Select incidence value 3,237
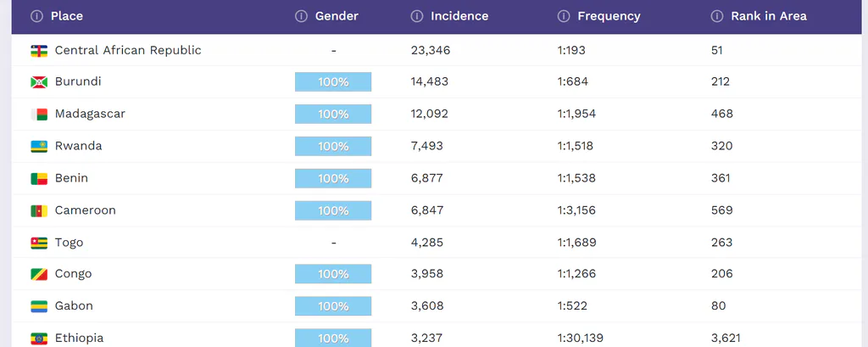Viewport: 868px width, 347px height. [x=427, y=339]
